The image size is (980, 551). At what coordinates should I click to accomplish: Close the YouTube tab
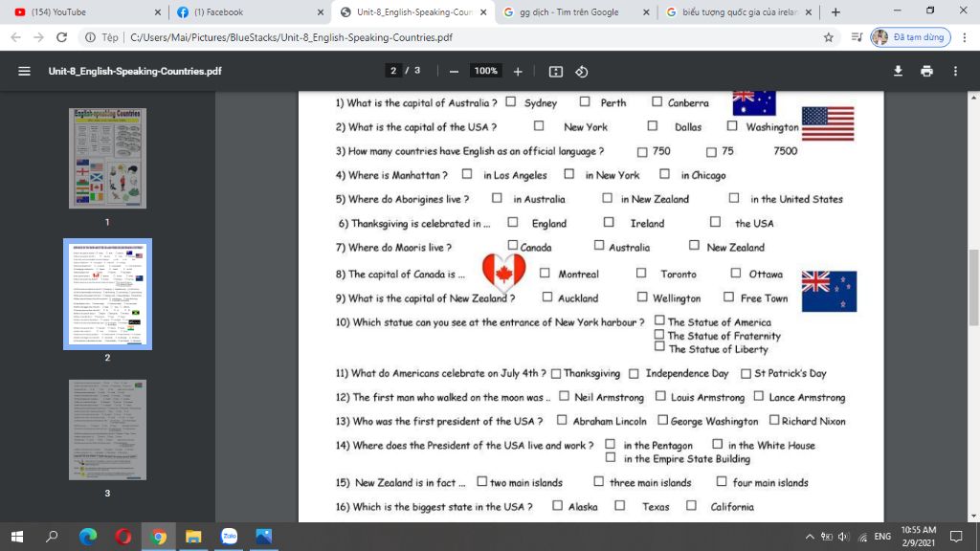pyautogui.click(x=158, y=11)
